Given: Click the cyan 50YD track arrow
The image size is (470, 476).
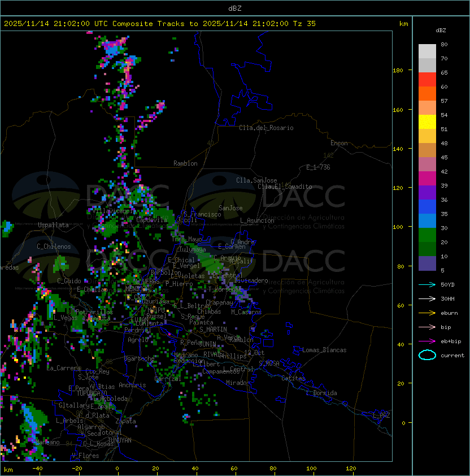Looking at the screenshot, I should click(x=427, y=285).
